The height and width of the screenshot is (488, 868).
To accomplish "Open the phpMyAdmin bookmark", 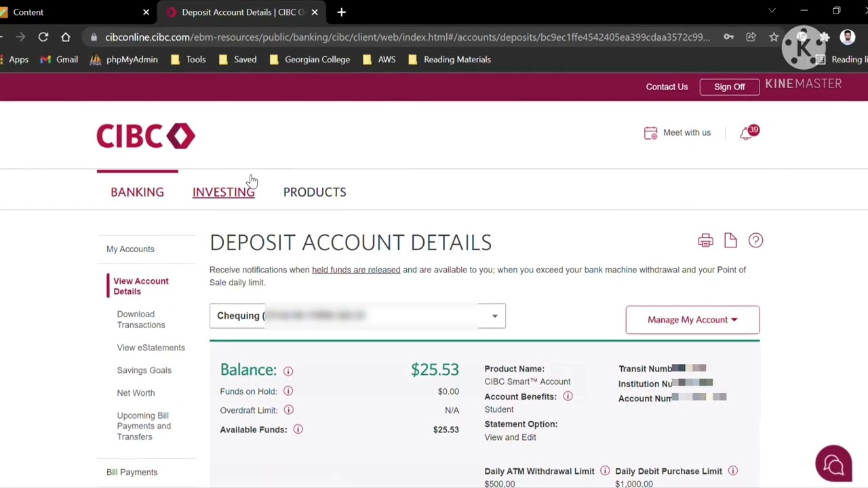I will point(123,60).
